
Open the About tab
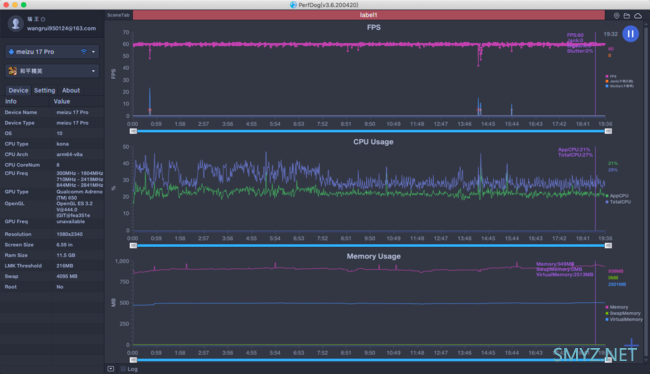tap(71, 90)
